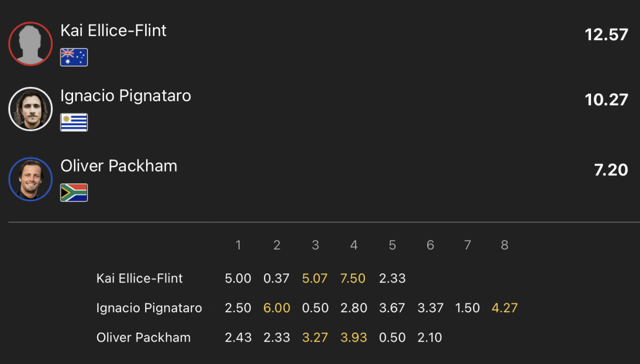Select Oliver Packham's profile photo

(30, 179)
